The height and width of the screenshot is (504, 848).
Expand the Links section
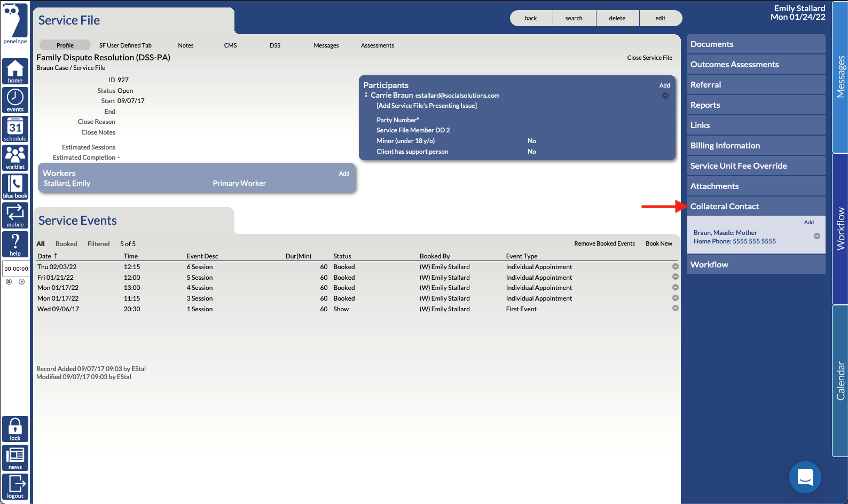(756, 125)
